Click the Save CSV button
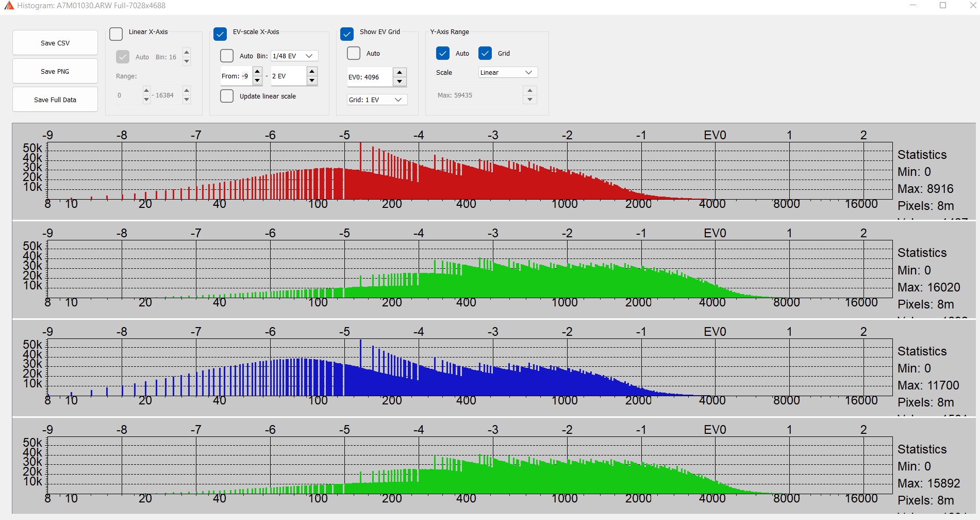This screenshot has width=980, height=520. point(55,43)
